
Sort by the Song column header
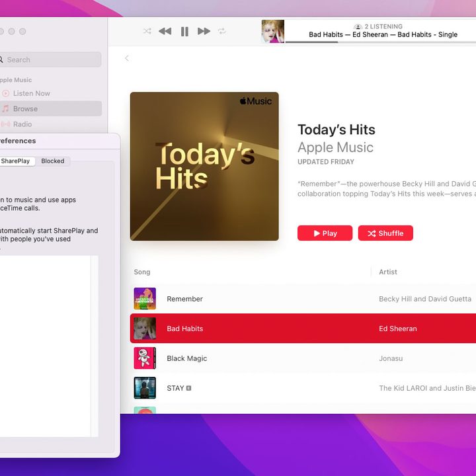click(142, 272)
